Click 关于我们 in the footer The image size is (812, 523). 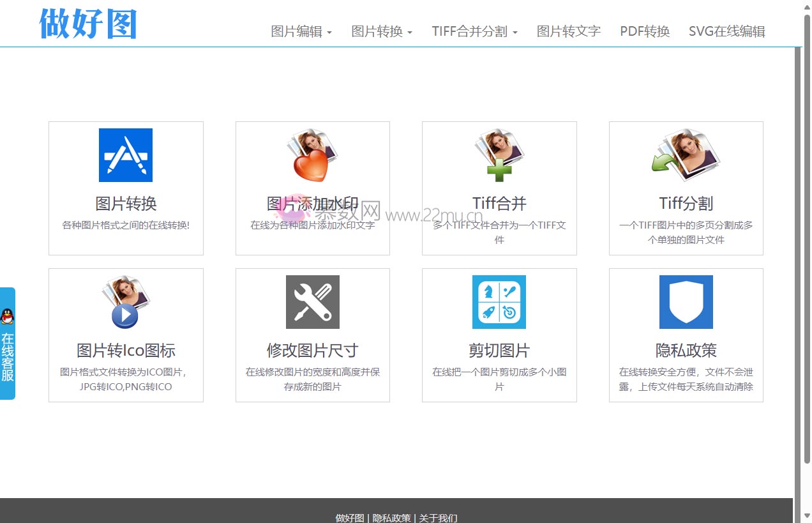tap(438, 518)
